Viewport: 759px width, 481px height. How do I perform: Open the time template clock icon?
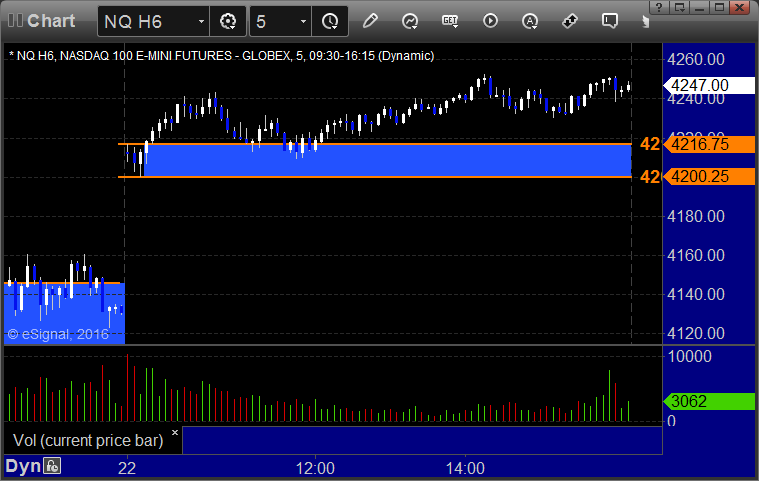[330, 21]
